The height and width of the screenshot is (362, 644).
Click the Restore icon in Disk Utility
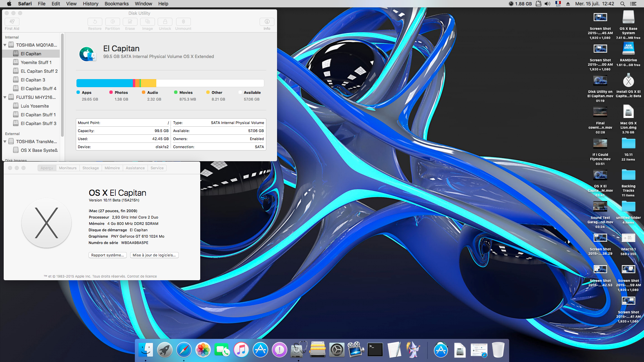coord(95,22)
